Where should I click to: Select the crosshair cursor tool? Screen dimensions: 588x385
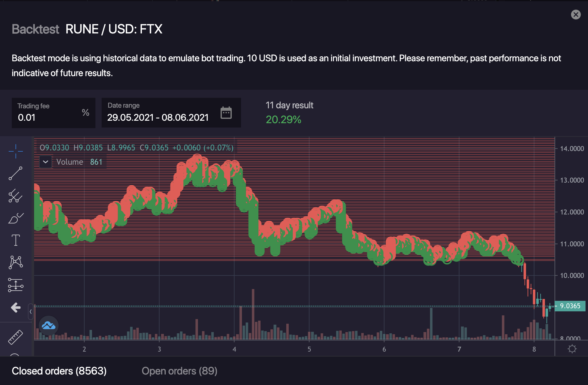(15, 151)
